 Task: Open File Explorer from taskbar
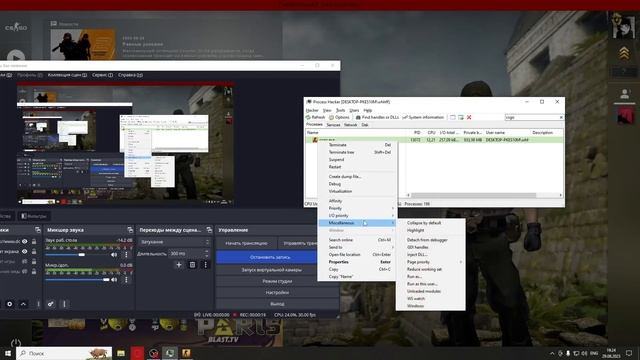121,353
